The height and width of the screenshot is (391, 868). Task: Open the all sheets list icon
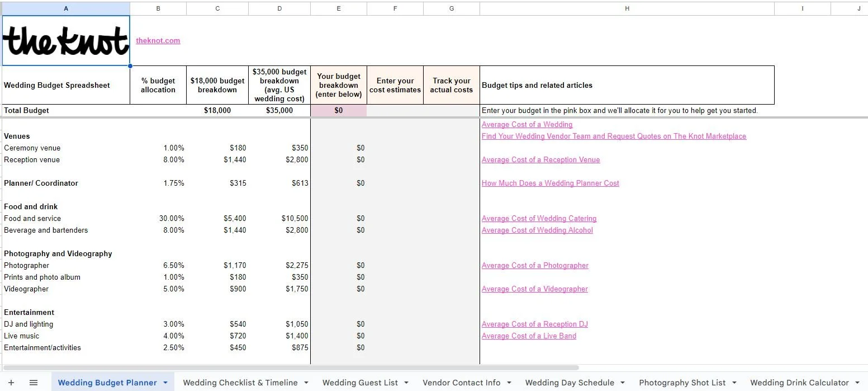tap(34, 383)
